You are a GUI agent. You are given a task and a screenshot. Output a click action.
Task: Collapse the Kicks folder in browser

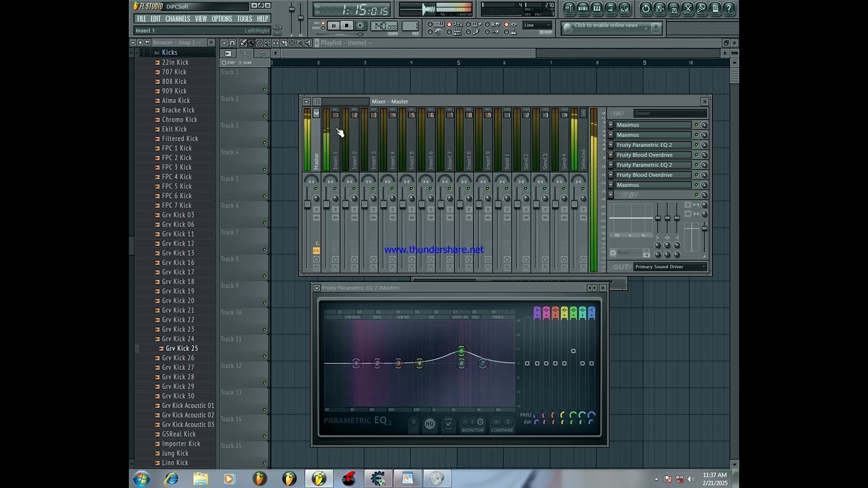[170, 52]
